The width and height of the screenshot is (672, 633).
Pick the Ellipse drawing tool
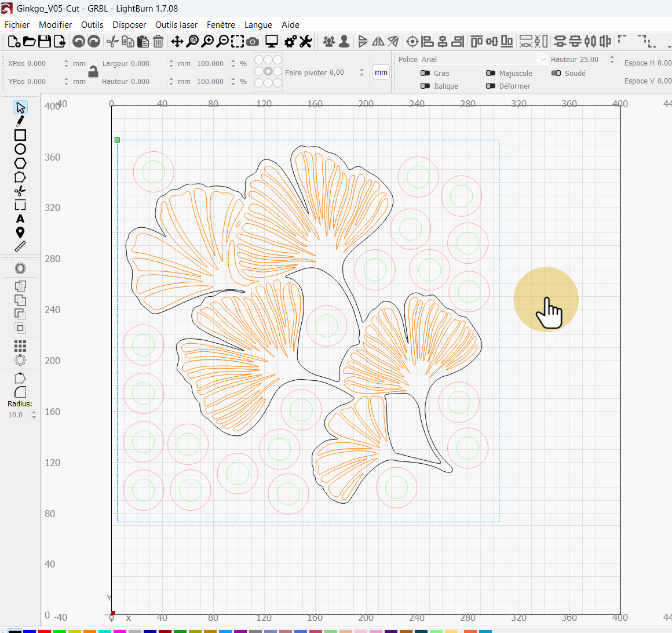[x=20, y=149]
